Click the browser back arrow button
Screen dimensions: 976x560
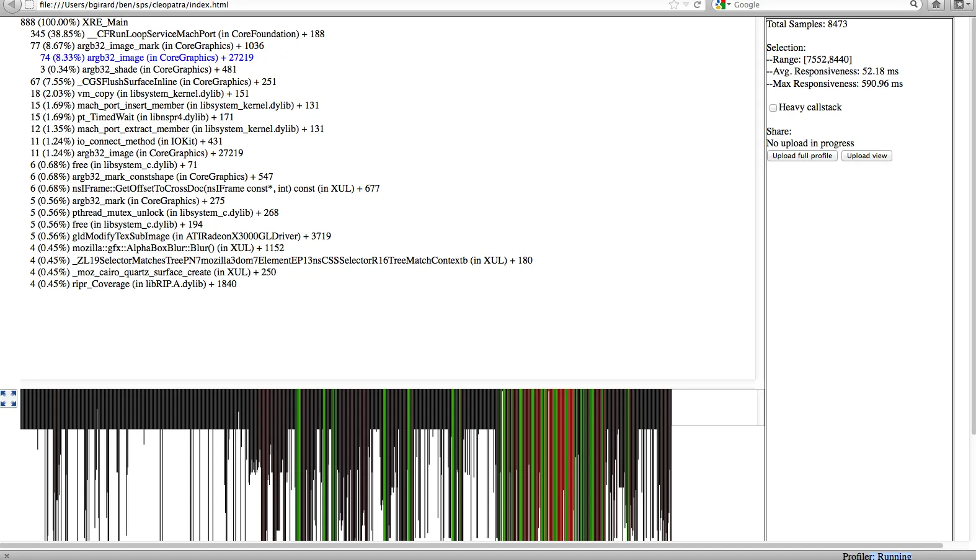[12, 5]
